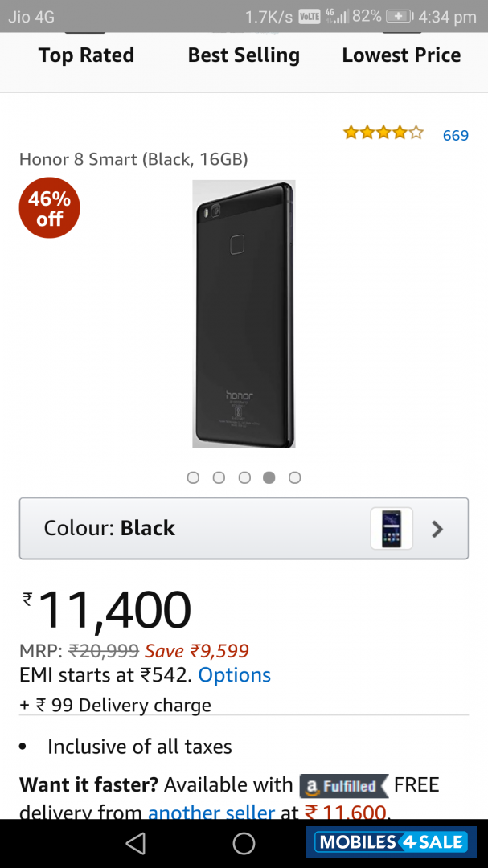Tap the phone thumbnail in the Colour row
The height and width of the screenshot is (868, 488).
(x=392, y=528)
